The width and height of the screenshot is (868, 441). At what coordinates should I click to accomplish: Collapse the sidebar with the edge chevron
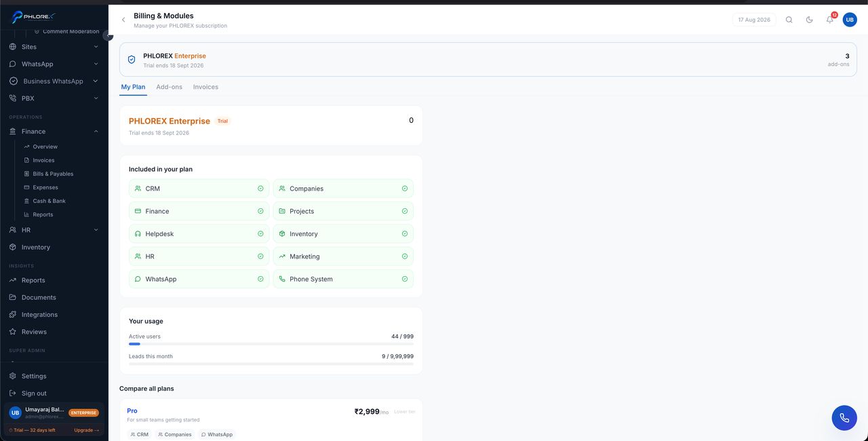coord(108,36)
